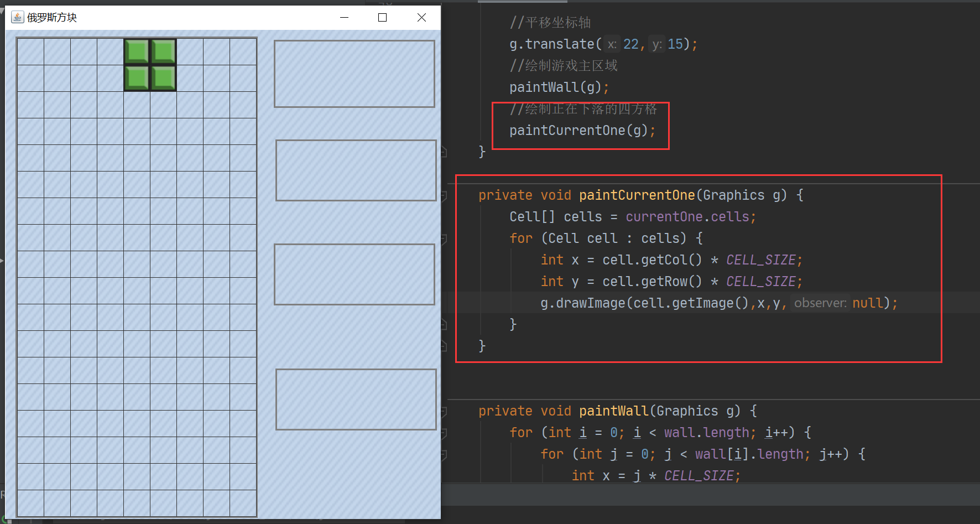Click the paintWall(g); call line

(x=559, y=87)
